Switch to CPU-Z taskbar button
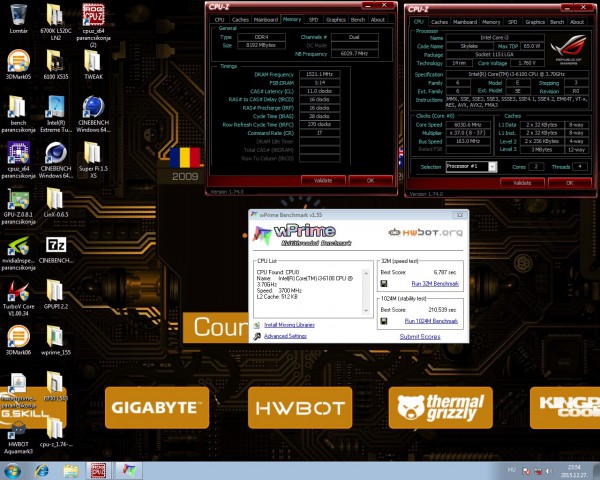Viewport: 600px width, 480px height. [x=99, y=471]
